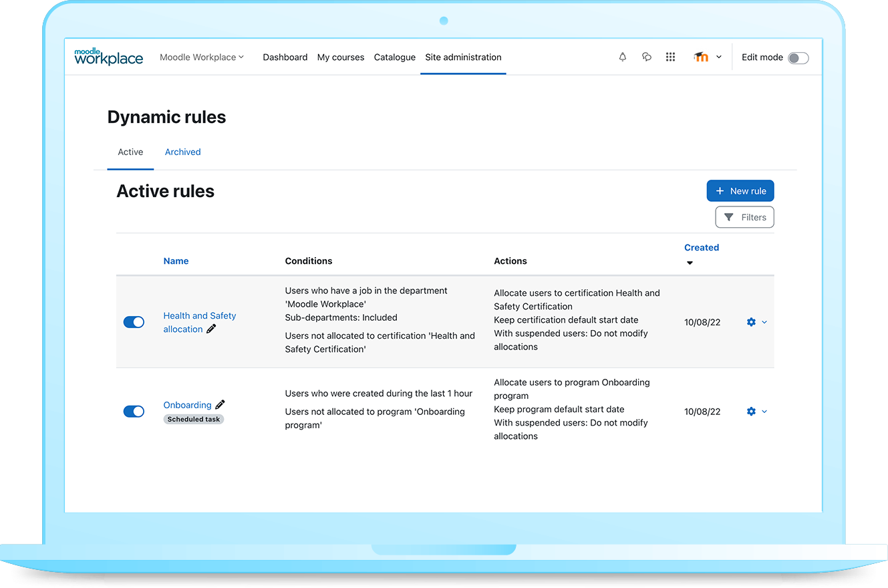Click 'Users who were created during the last 1 hour'
Viewport: 888px width, 588px height.
tap(379, 394)
